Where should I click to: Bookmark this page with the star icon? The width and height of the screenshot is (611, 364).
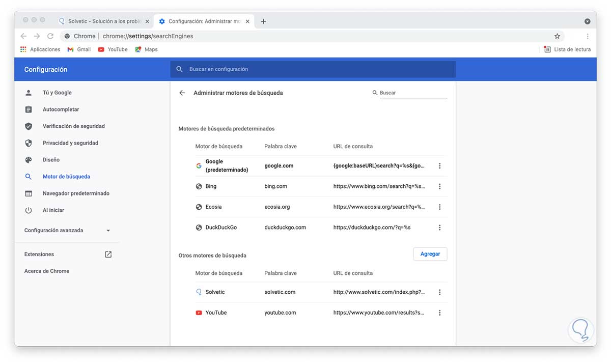557,36
